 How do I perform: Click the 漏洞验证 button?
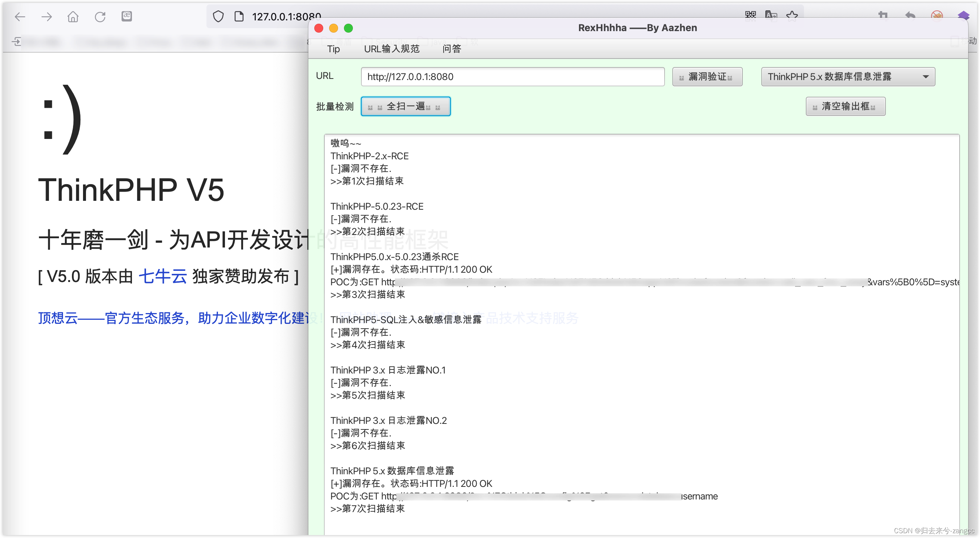click(x=707, y=77)
